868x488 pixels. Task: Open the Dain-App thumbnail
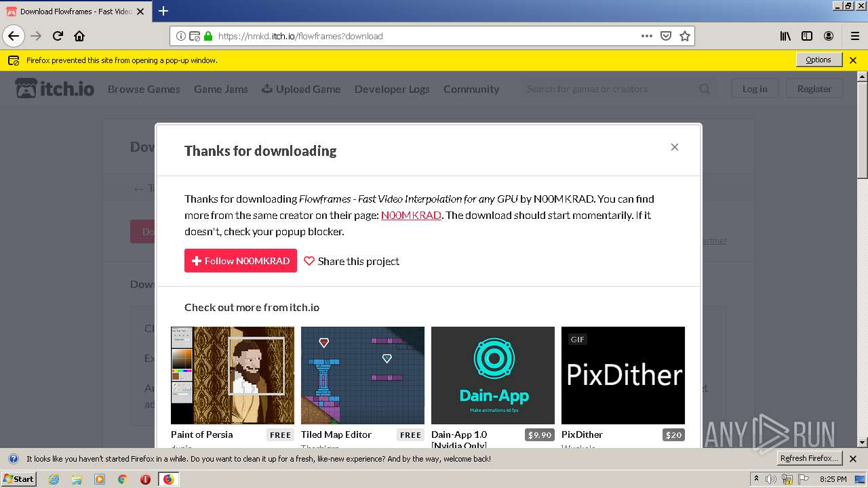[493, 375]
